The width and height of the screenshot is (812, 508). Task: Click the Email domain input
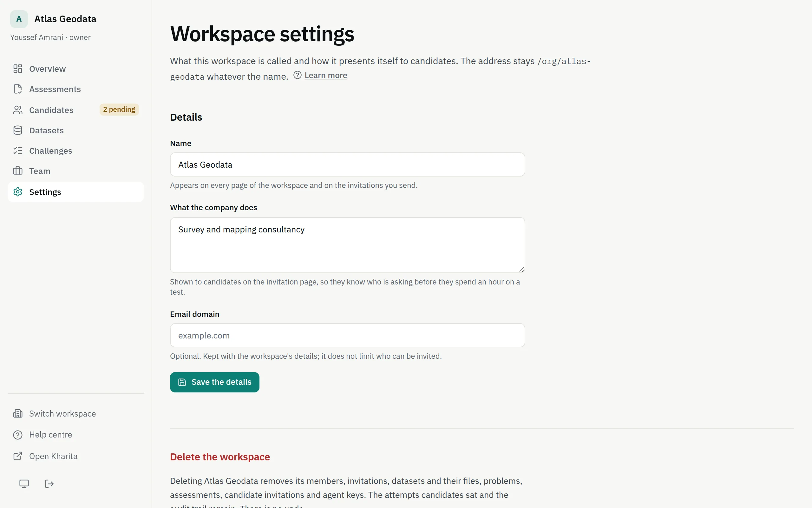[x=347, y=335]
